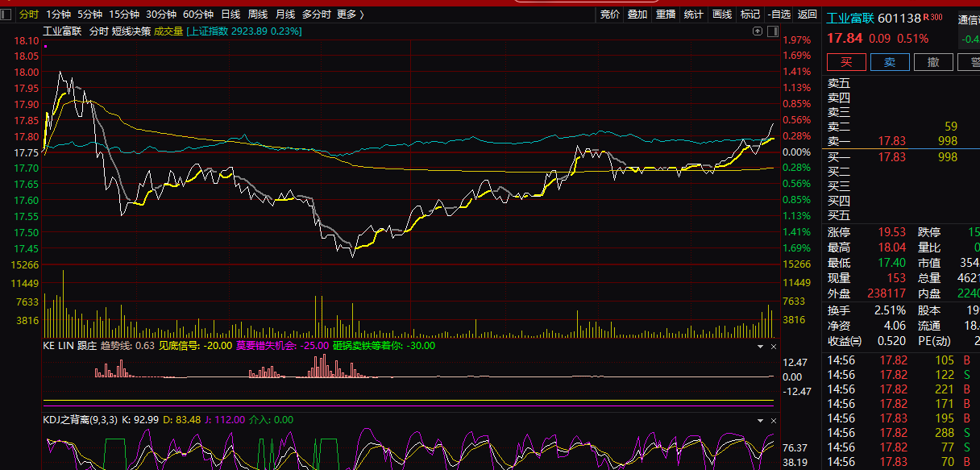Click the R300 margin tag
Image resolution: width=980 pixels, height=470 pixels.
tap(932, 17)
